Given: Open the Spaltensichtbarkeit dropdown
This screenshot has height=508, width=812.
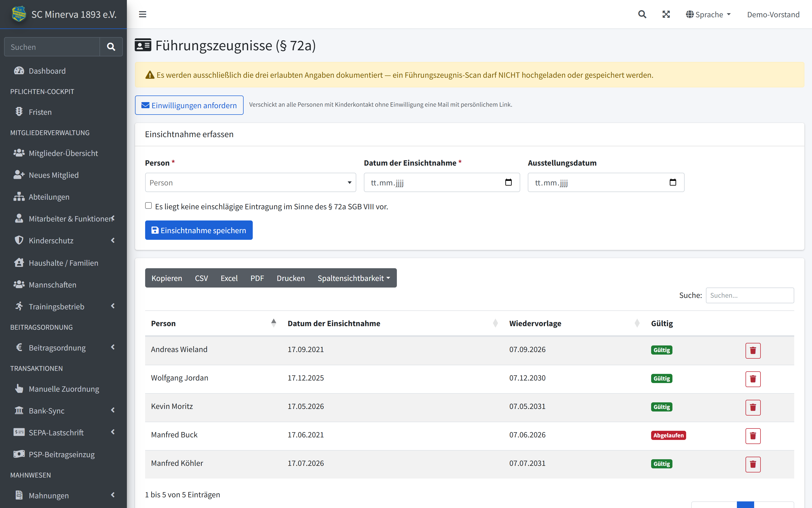Looking at the screenshot, I should click(354, 278).
